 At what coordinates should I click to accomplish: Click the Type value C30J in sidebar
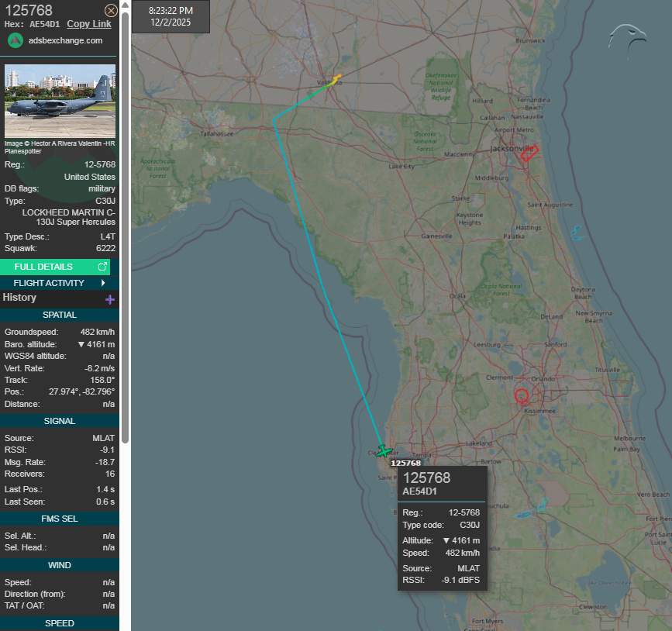point(105,201)
